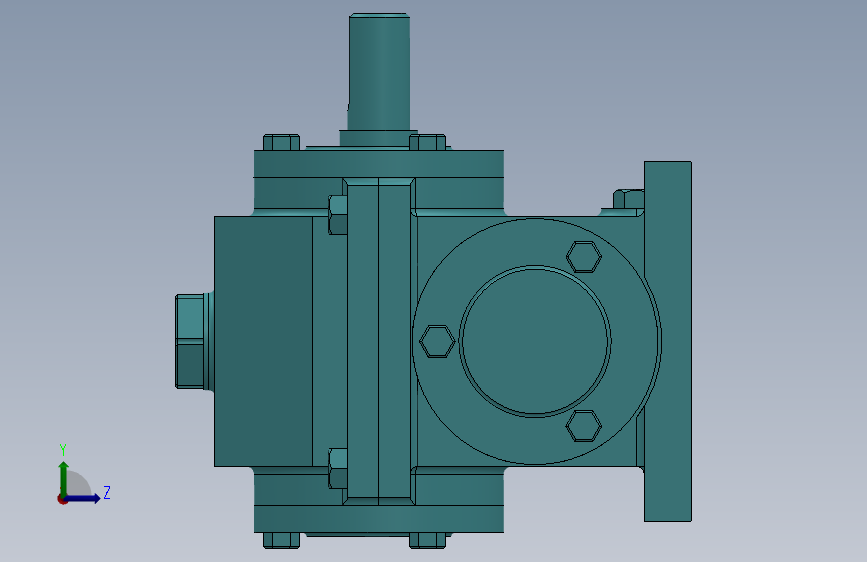Click the "Y" axis label
The height and width of the screenshot is (562, 867).
(x=63, y=450)
